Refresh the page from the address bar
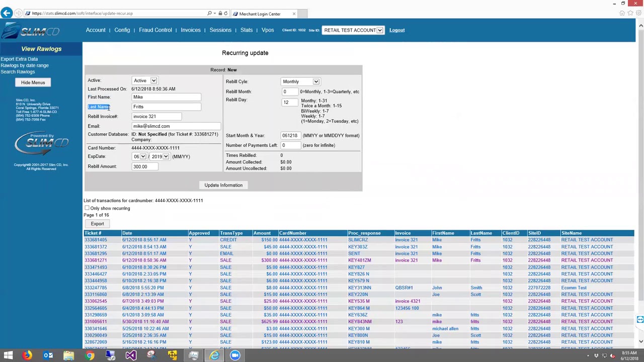Screen dimensions: 644x362 coord(225,14)
